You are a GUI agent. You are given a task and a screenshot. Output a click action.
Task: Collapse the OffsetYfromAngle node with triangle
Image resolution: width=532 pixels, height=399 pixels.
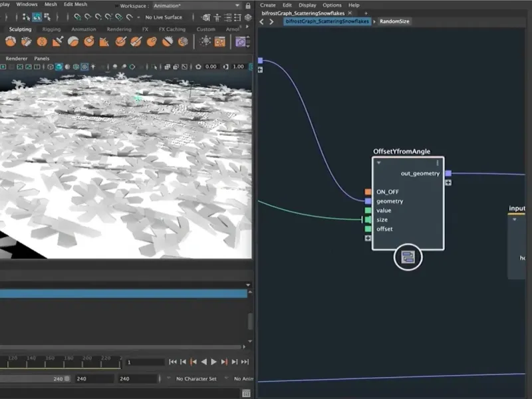click(x=378, y=162)
